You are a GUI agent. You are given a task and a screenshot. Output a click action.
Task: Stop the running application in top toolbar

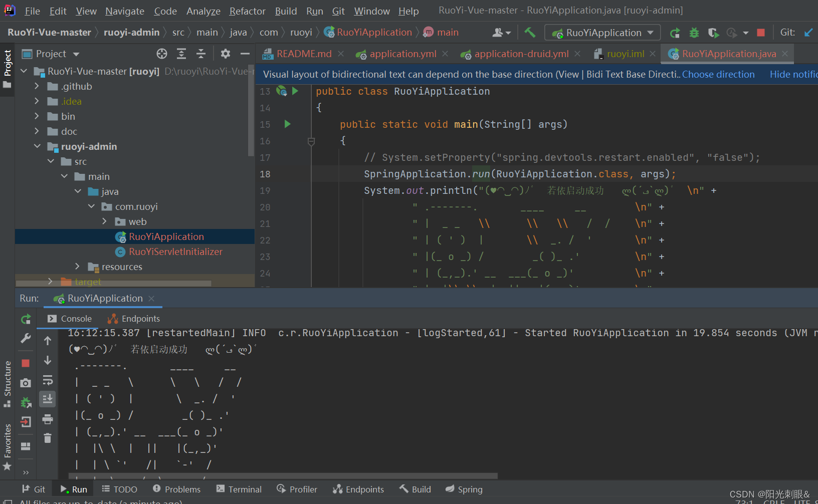[x=761, y=33]
